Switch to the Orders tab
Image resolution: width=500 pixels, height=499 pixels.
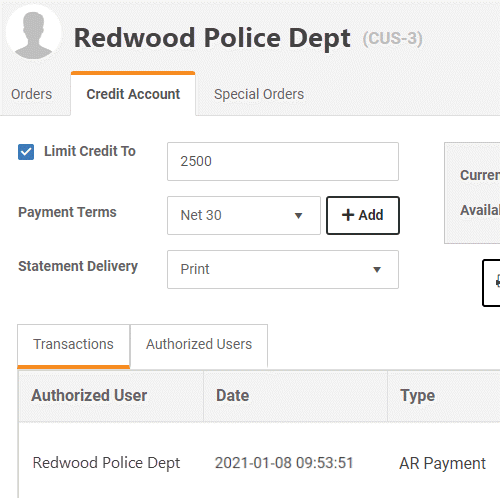(x=32, y=94)
